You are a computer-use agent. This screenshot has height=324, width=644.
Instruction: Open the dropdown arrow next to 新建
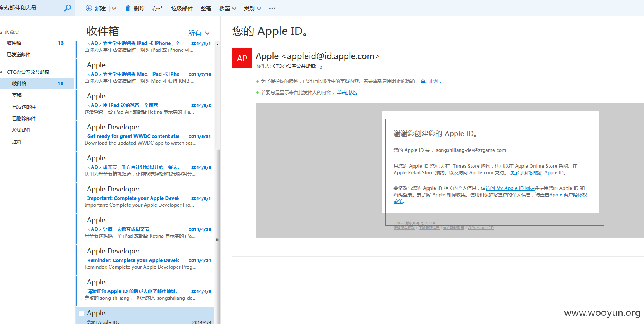tap(114, 9)
